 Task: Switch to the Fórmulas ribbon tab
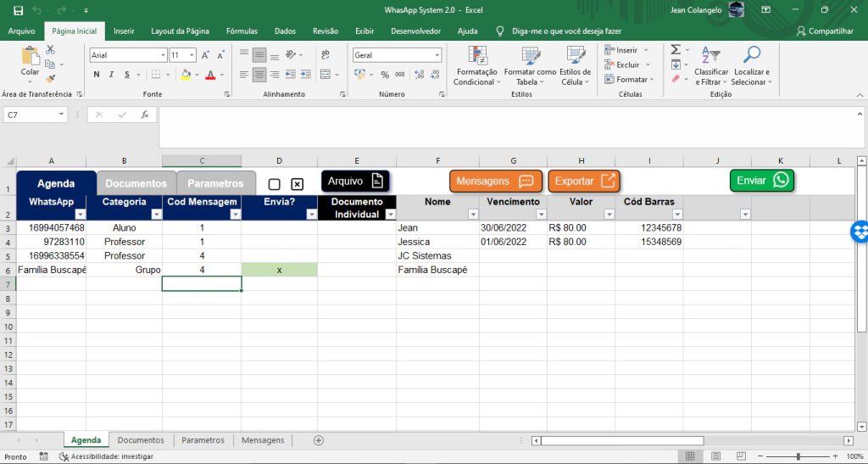click(x=242, y=31)
